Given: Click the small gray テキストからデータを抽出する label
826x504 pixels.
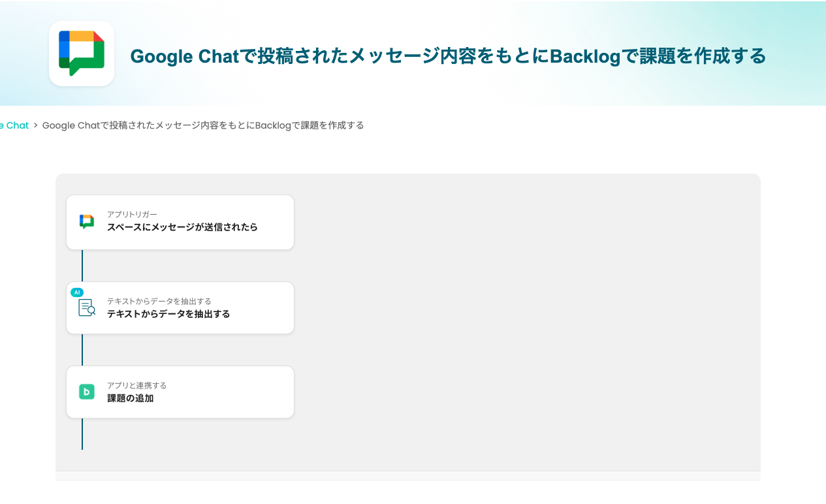Looking at the screenshot, I should pyautogui.click(x=159, y=301).
